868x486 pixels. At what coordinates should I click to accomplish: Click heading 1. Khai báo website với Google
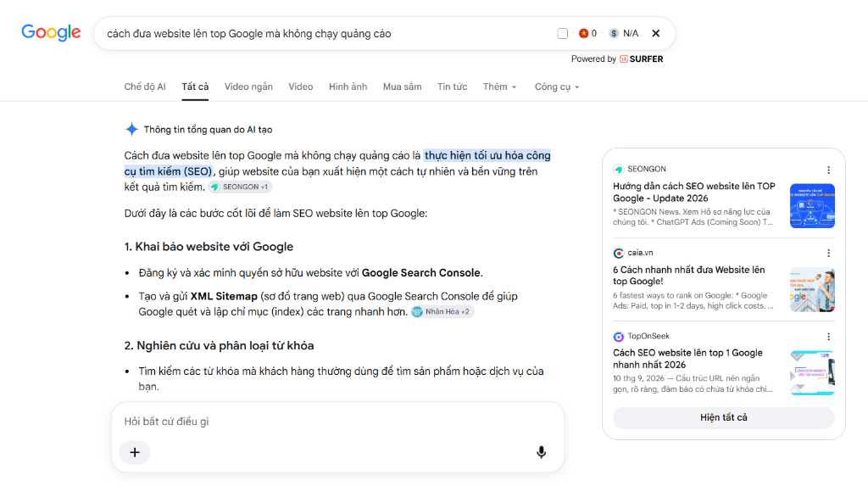click(209, 247)
